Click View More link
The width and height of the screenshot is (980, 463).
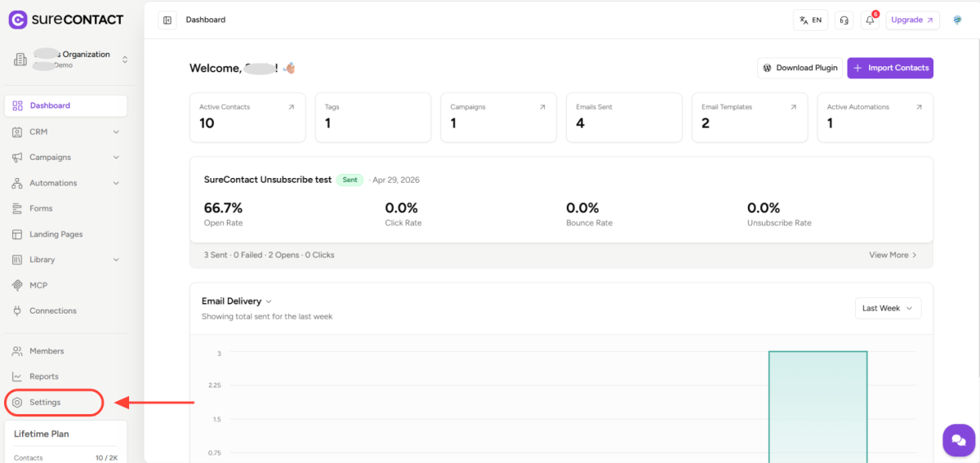(x=893, y=255)
